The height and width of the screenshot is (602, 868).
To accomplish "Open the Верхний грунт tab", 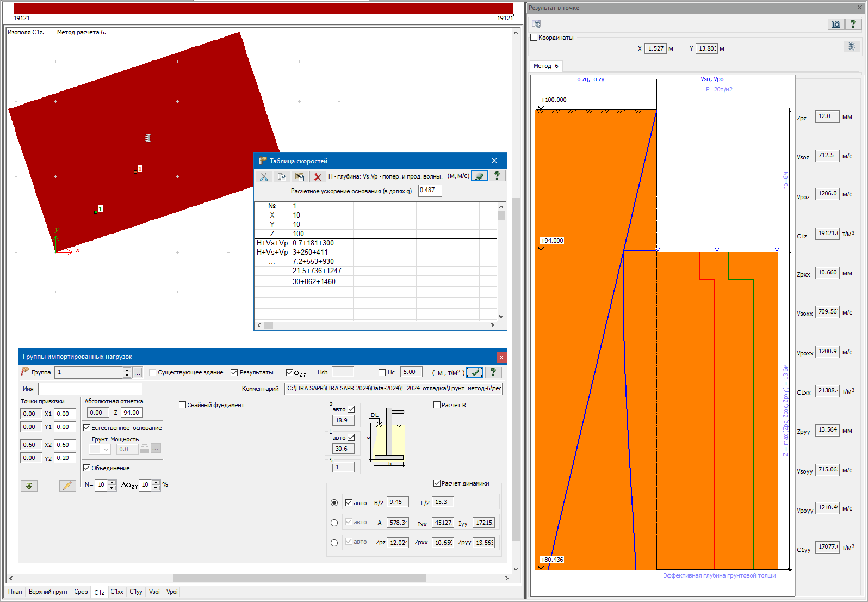I will (x=48, y=592).
